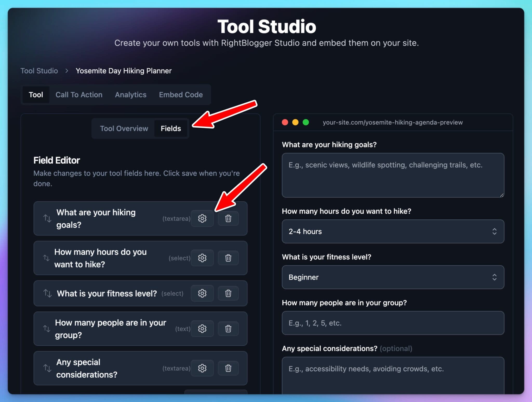This screenshot has height=402, width=532.
Task: Switch to the Analytics tab
Action: (x=130, y=95)
